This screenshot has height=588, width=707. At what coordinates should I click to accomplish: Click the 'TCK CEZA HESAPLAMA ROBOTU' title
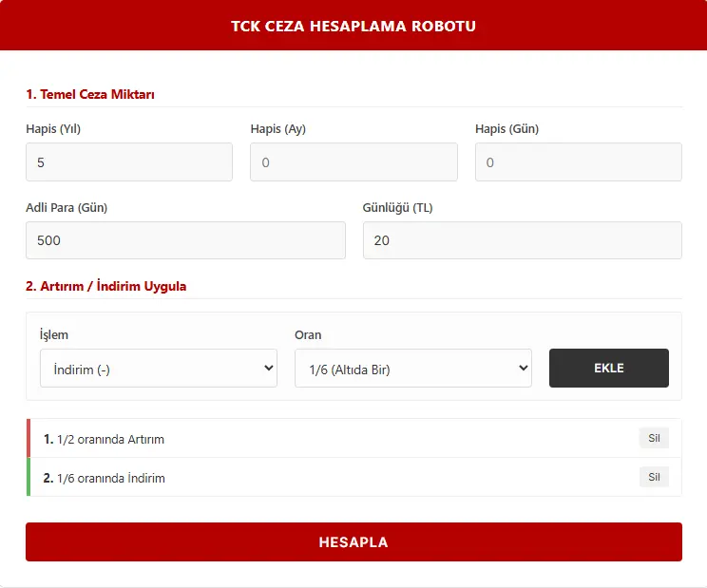[x=353, y=27]
